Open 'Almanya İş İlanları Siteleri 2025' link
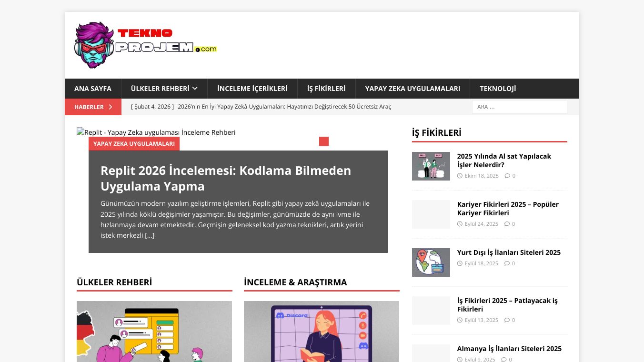This screenshot has width=644, height=362. click(x=509, y=349)
